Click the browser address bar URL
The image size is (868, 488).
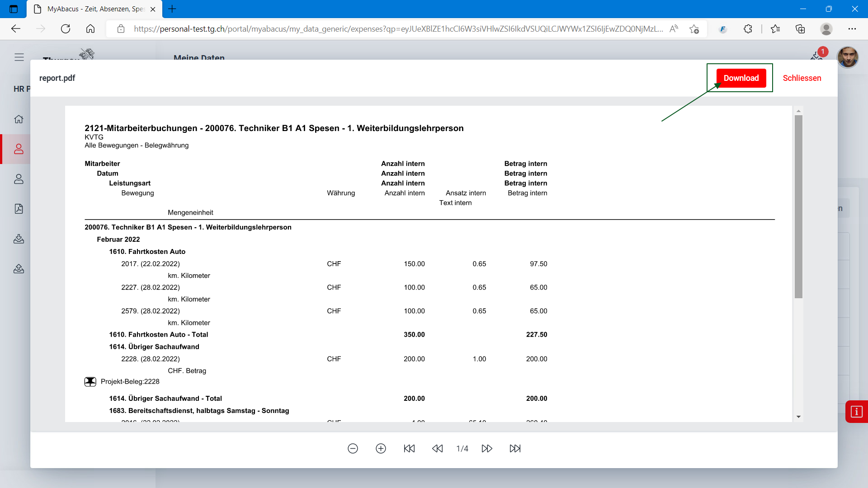coord(398,29)
